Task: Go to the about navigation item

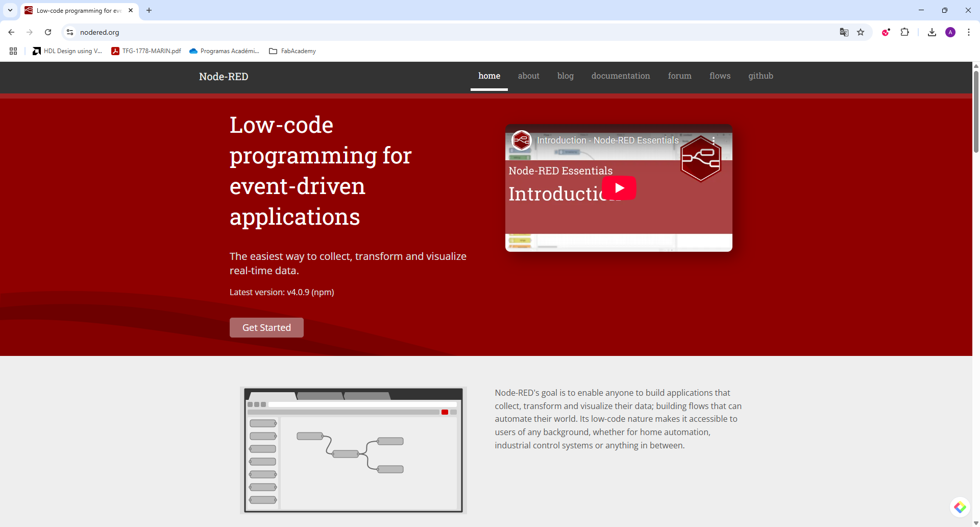Action: point(528,76)
